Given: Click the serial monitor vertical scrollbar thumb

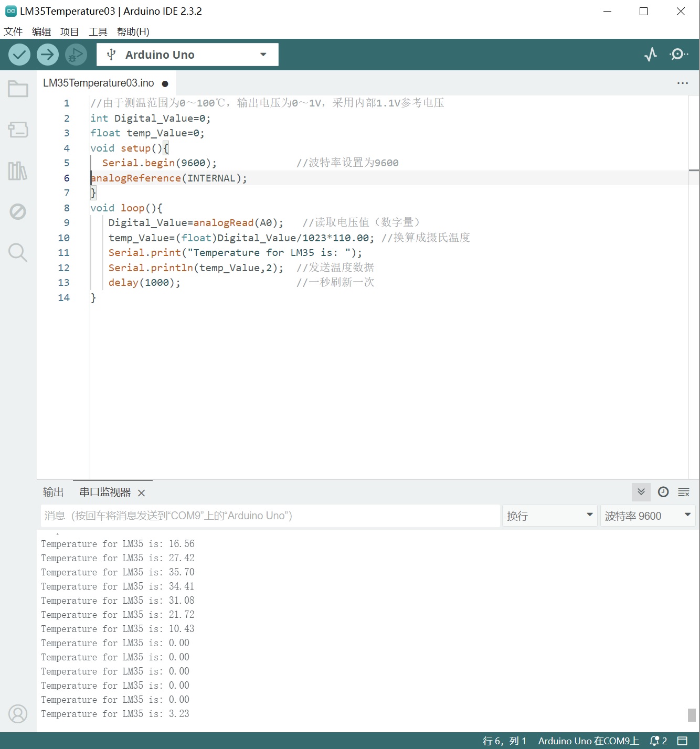Looking at the screenshot, I should coord(692,714).
